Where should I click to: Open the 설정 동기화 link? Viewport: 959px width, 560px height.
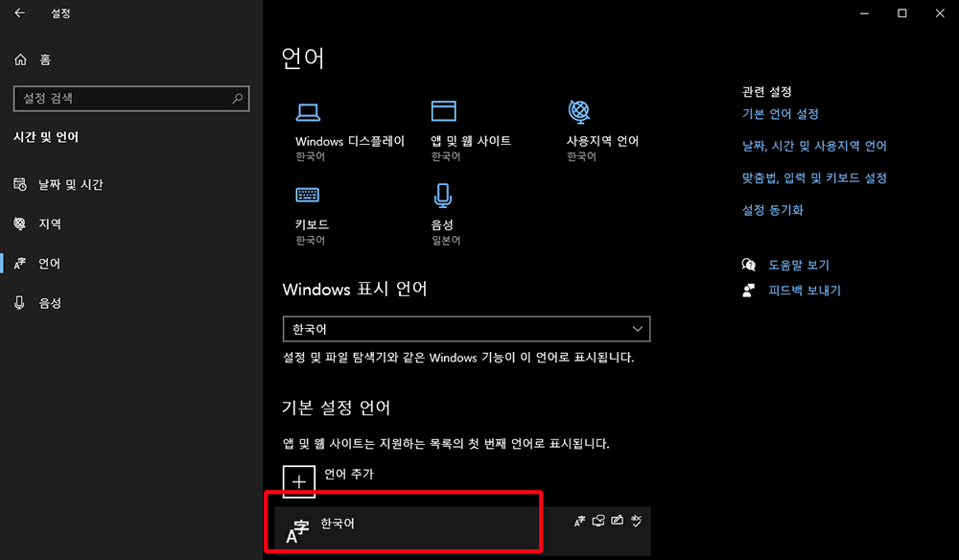[772, 210]
